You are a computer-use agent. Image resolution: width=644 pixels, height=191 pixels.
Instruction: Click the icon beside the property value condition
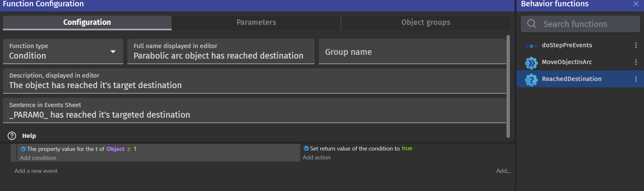point(23,149)
